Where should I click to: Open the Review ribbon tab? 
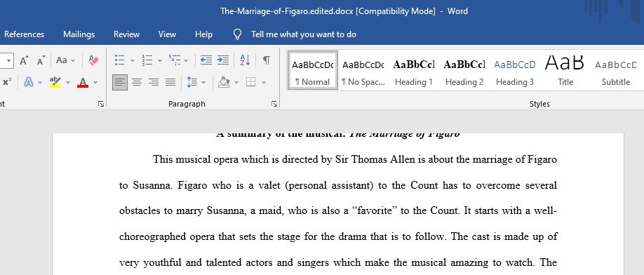click(x=126, y=34)
